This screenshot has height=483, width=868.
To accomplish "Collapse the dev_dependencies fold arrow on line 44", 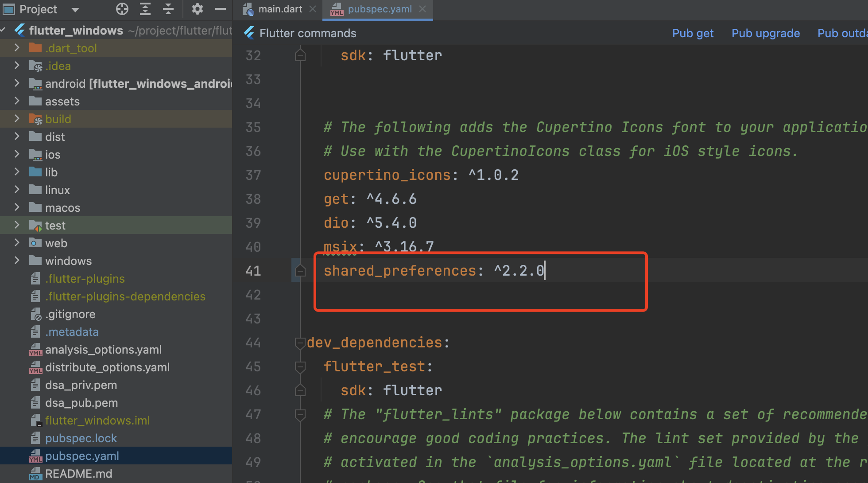I will pos(300,343).
